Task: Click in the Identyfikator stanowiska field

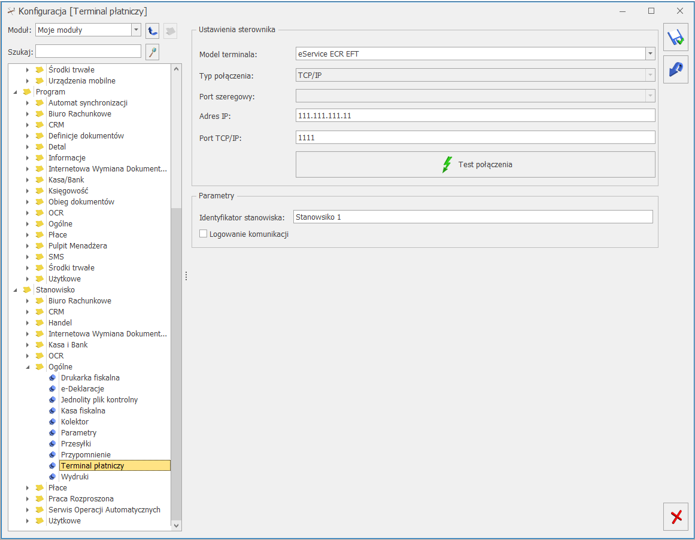Action: point(472,217)
